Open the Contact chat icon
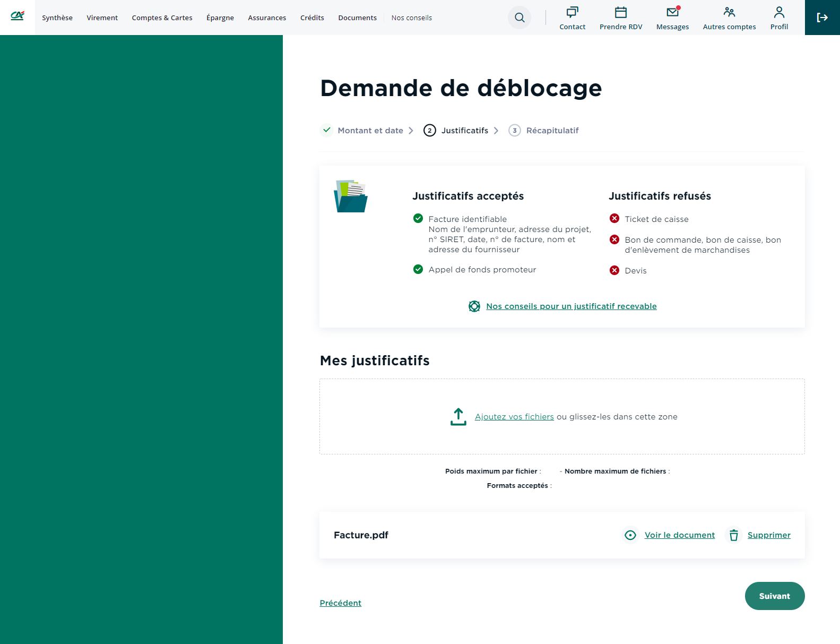840x644 pixels. [x=572, y=12]
